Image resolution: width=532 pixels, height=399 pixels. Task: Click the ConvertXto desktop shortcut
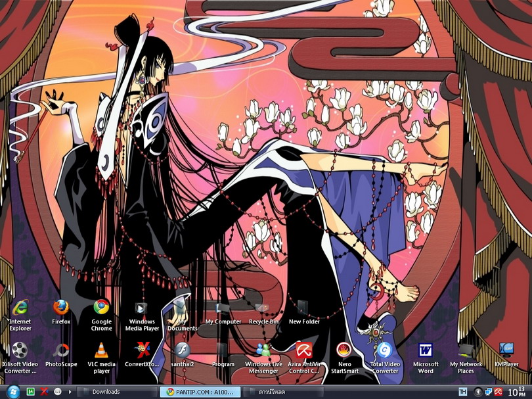(x=142, y=355)
